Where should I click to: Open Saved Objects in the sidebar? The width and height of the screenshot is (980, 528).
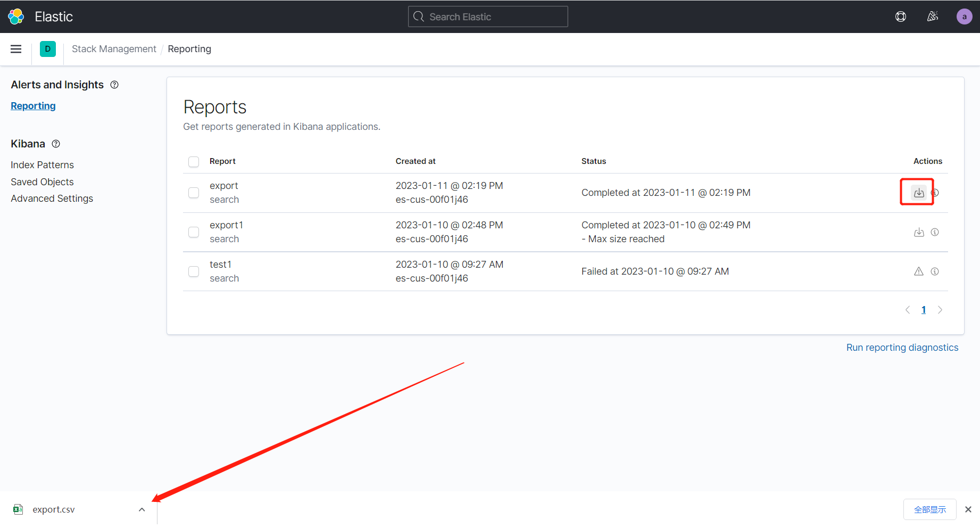tap(42, 182)
